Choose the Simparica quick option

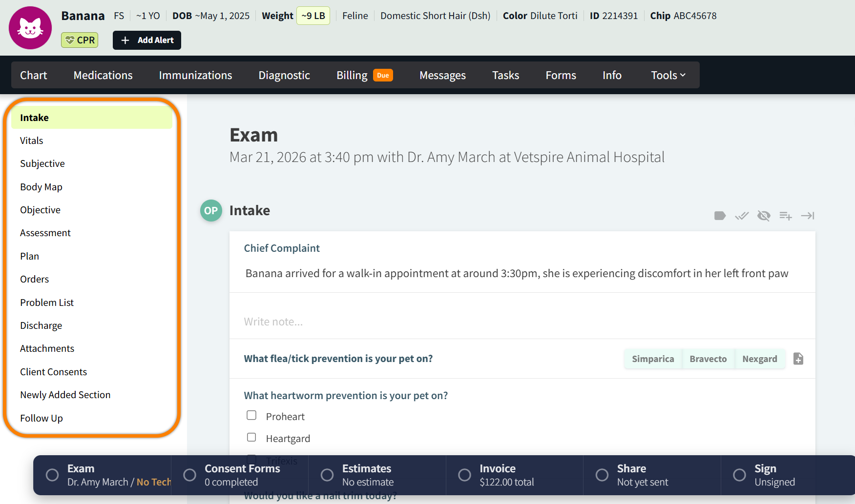[x=653, y=359]
